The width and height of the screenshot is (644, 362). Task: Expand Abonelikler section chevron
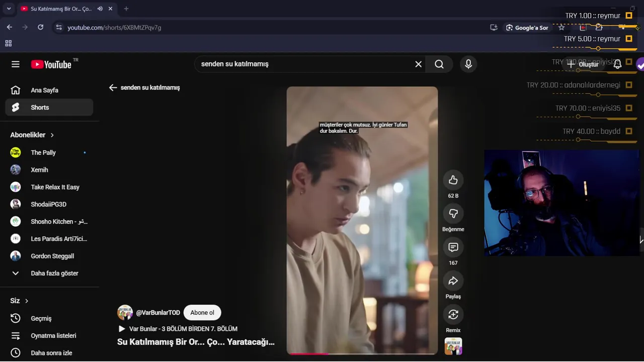pyautogui.click(x=52, y=135)
